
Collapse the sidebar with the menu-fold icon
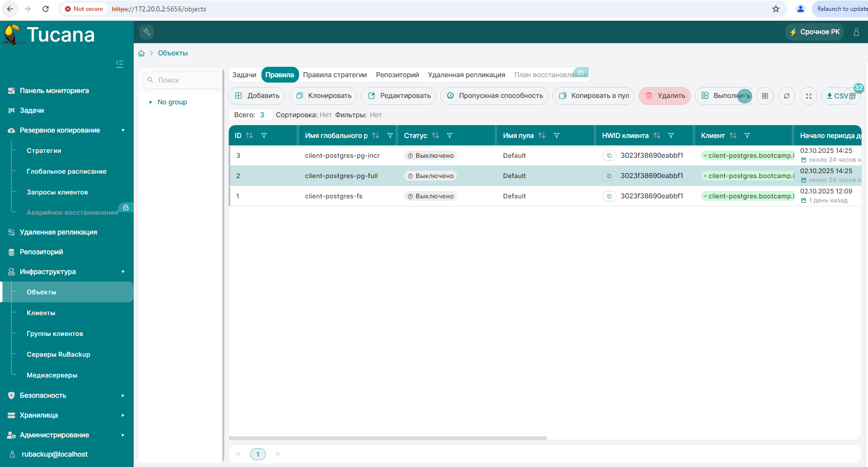tap(119, 64)
